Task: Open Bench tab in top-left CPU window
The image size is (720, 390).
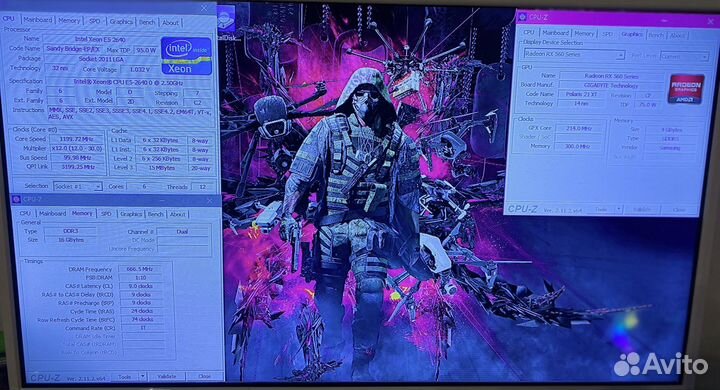Action: pyautogui.click(x=147, y=22)
